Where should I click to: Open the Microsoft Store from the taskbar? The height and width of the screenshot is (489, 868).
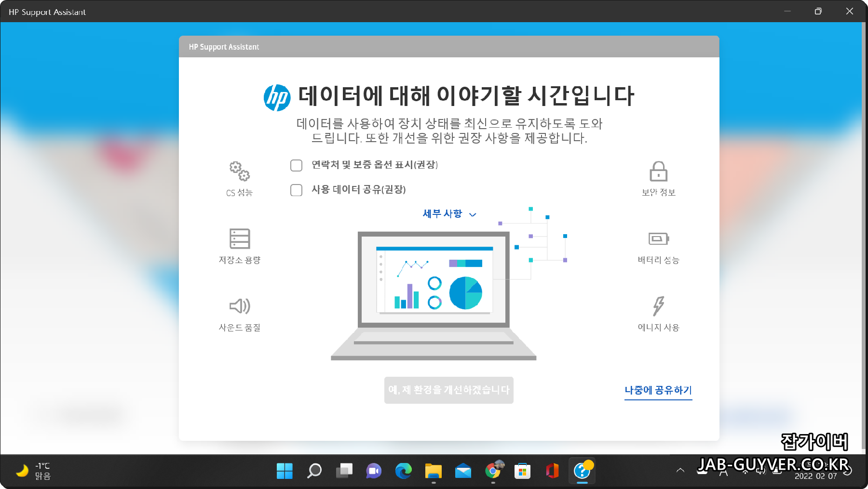(523, 471)
